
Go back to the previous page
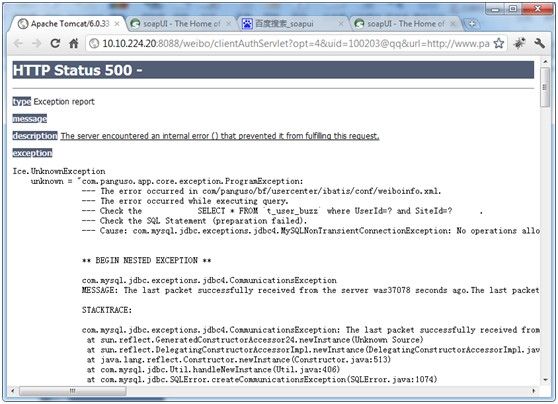18,43
